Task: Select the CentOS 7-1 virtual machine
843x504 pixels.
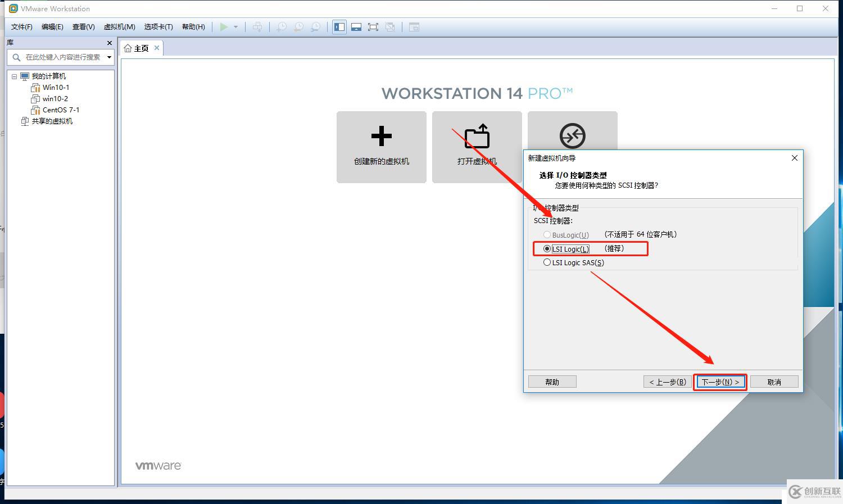Action: click(61, 110)
